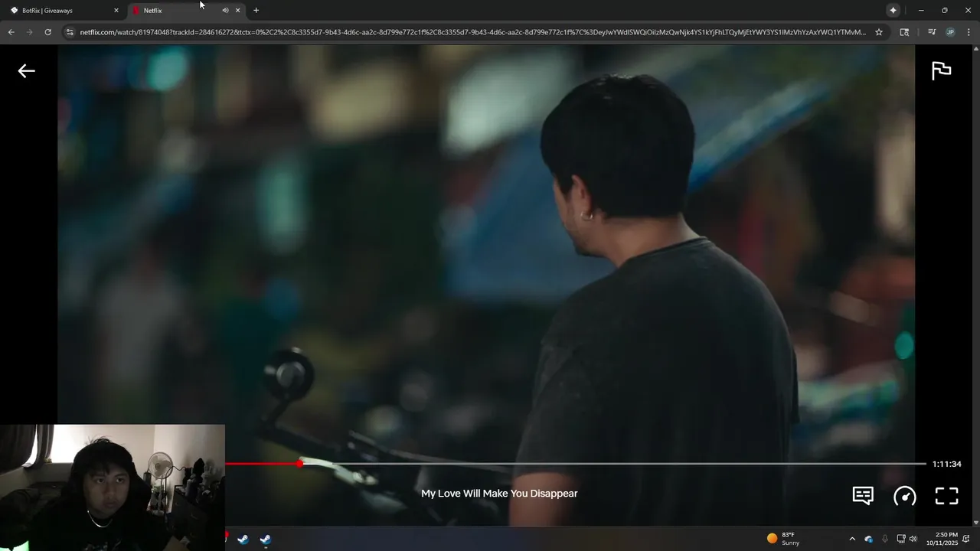The image size is (980, 551).
Task: Click the title My Love Will Make You Disappear
Action: 499,494
